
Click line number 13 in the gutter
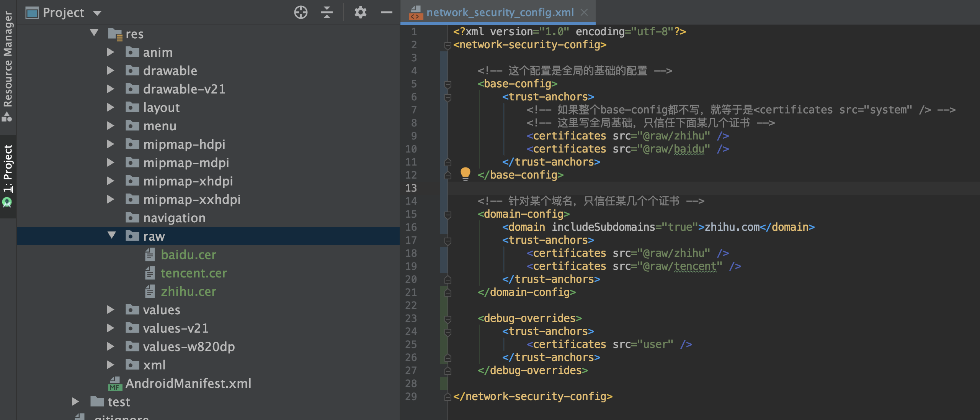(x=411, y=188)
